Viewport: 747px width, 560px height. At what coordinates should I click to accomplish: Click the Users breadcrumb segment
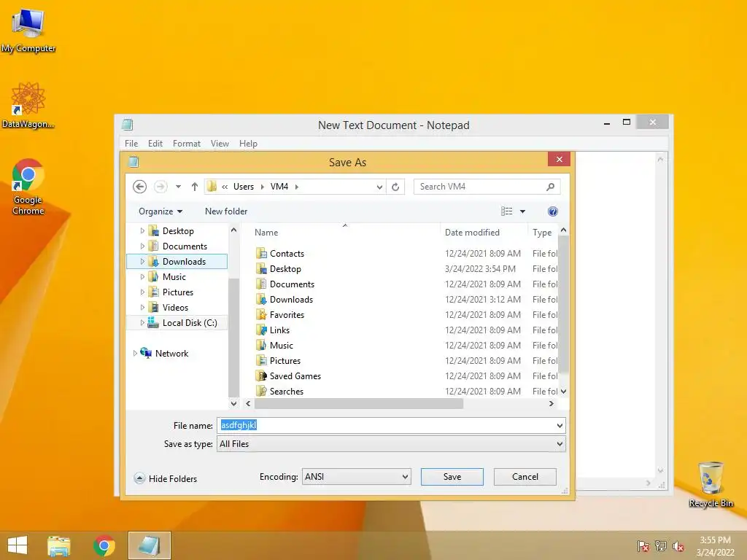244,187
